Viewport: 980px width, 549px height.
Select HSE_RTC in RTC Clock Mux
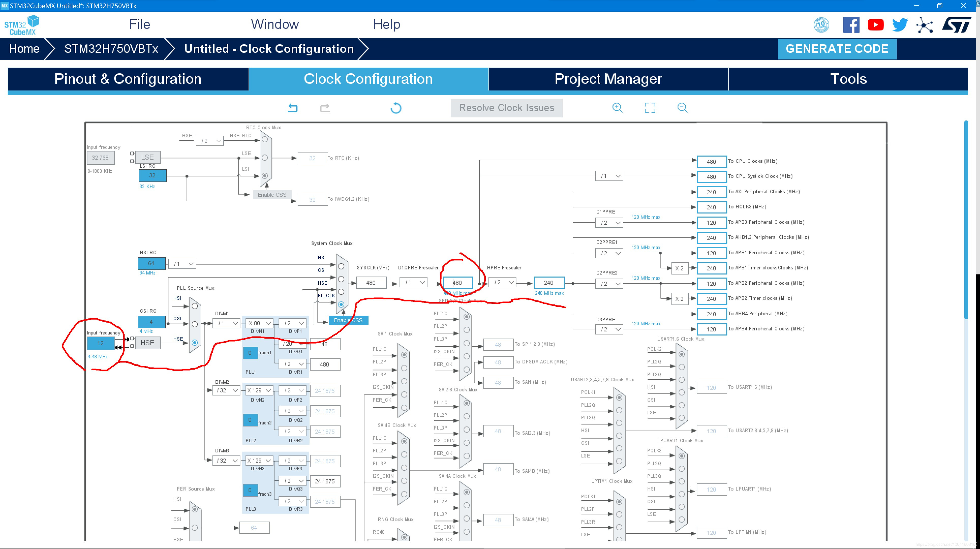[265, 139]
